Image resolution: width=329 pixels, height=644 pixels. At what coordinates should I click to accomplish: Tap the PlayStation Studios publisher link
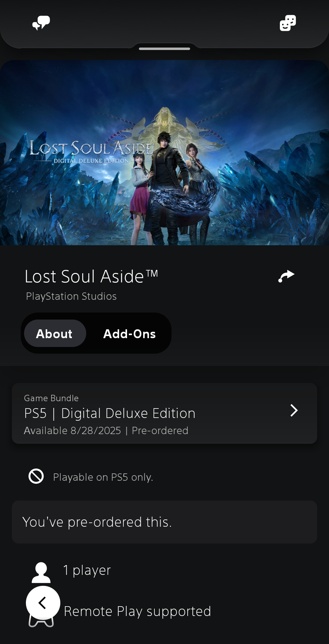coord(71,296)
